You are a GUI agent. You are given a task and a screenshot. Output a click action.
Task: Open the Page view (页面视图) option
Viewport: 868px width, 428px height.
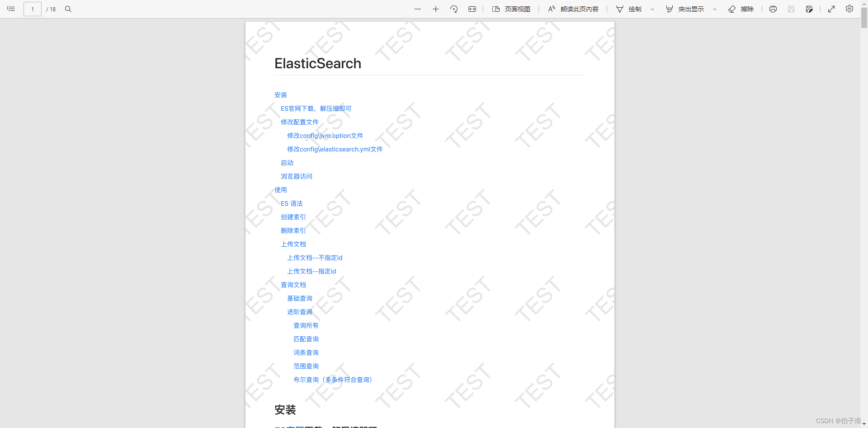511,9
